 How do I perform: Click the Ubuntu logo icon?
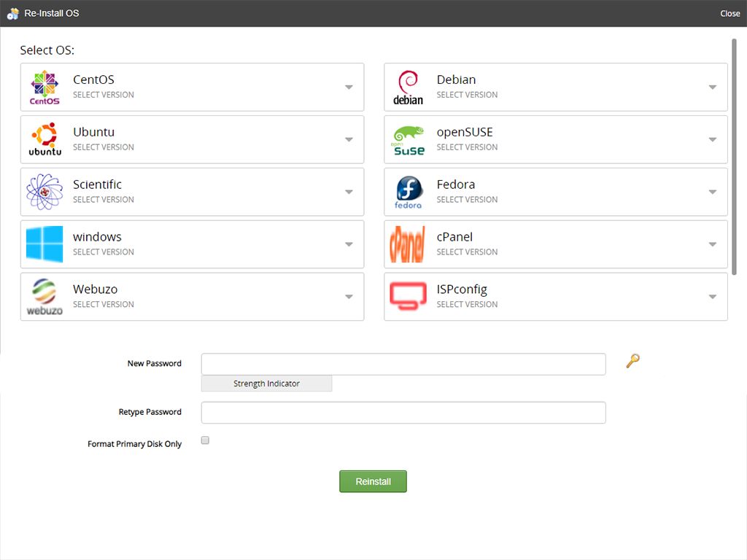pos(44,139)
